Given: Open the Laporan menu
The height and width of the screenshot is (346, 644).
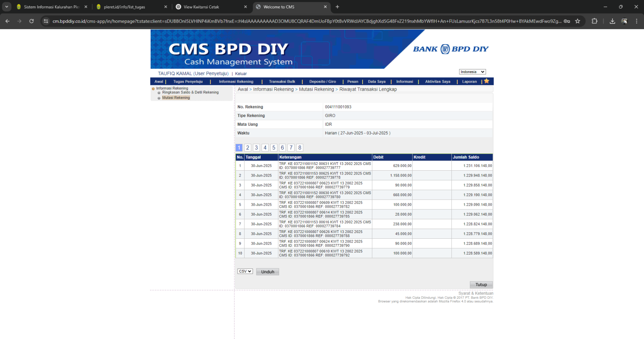Looking at the screenshot, I should pyautogui.click(x=469, y=82).
